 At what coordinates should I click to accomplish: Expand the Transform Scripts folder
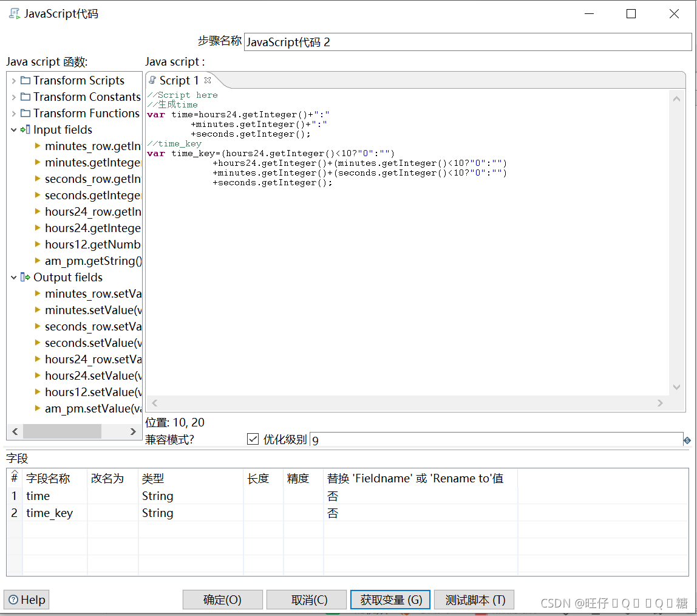[x=14, y=81]
